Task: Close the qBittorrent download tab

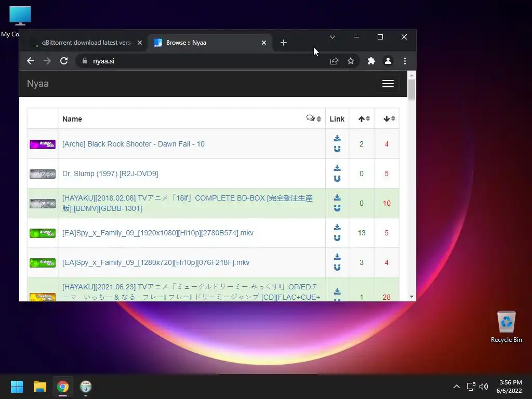Action: [139, 43]
